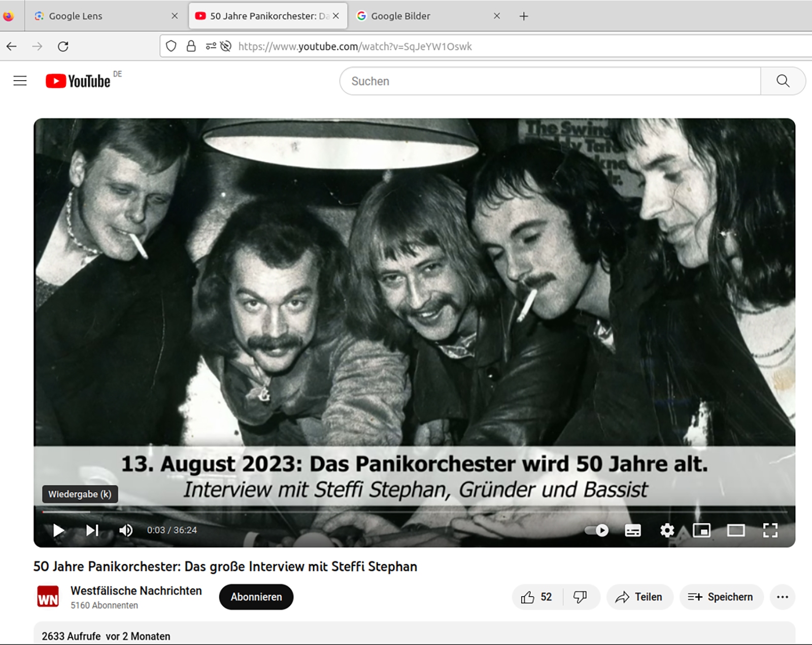Play the video with the play button
Screen dimensions: 812x645
[58, 530]
